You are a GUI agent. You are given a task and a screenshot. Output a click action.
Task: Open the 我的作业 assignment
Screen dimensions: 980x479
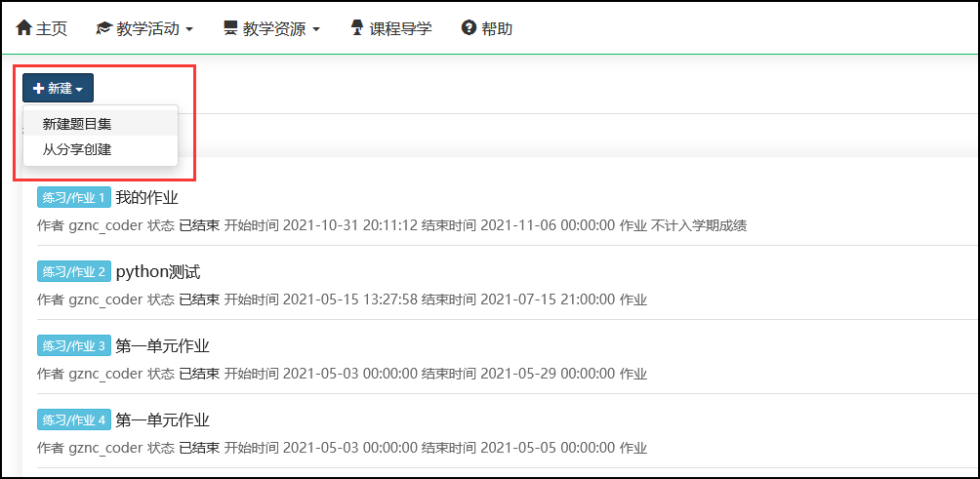click(146, 198)
